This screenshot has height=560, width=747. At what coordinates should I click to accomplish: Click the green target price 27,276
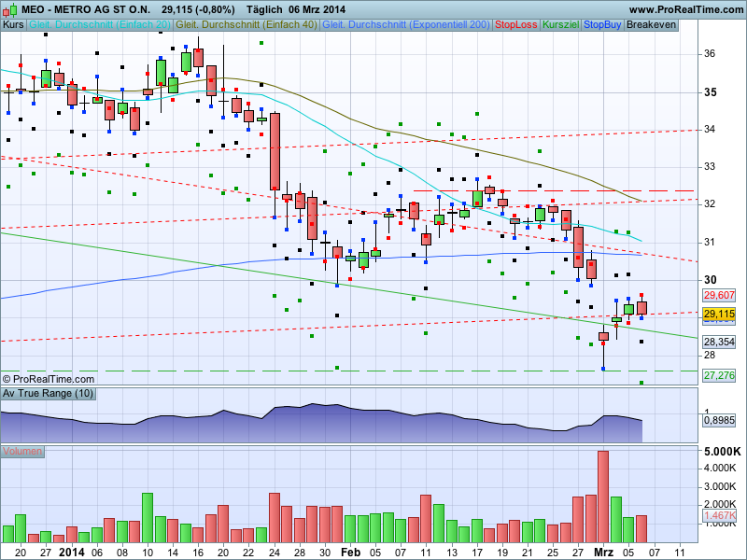coord(719,375)
